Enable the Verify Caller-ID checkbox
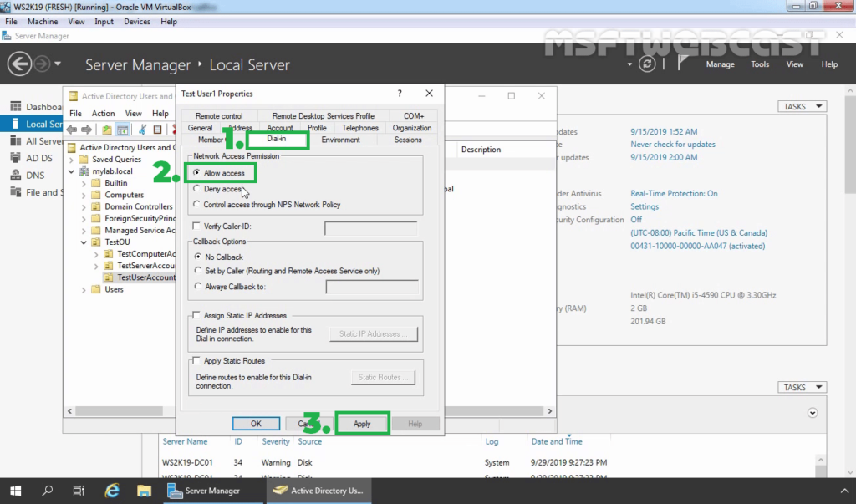The height and width of the screenshot is (504, 856). [x=196, y=226]
